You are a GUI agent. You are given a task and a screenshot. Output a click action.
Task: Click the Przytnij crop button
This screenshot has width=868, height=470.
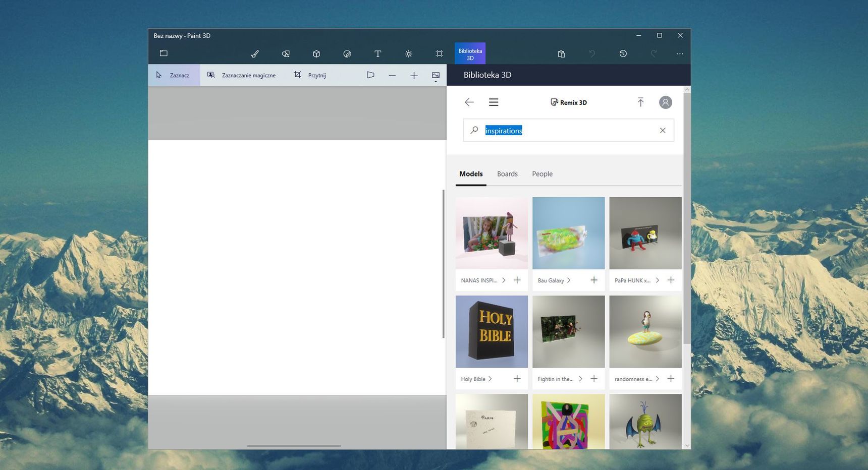310,75
